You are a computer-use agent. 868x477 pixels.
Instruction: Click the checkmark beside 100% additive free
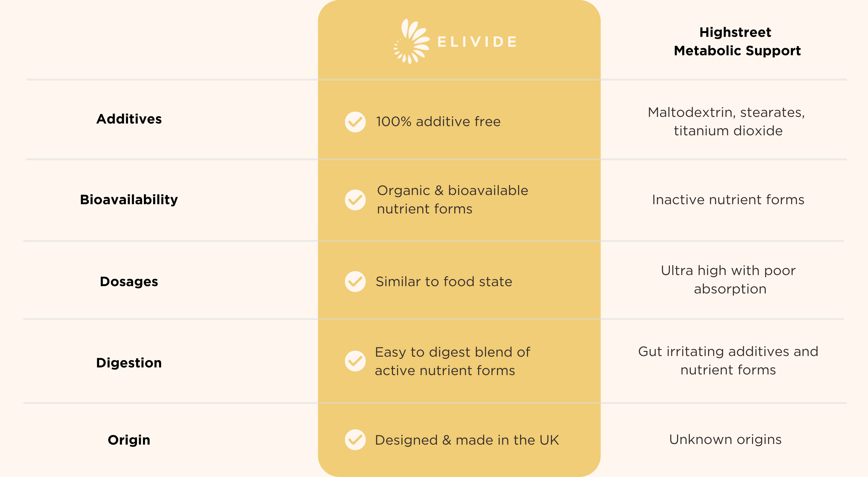point(355,122)
